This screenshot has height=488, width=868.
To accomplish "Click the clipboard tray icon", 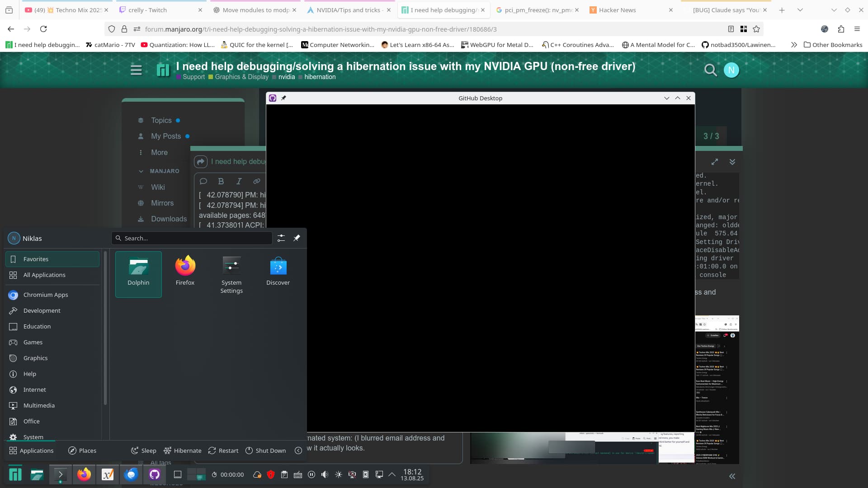I will [x=284, y=474].
